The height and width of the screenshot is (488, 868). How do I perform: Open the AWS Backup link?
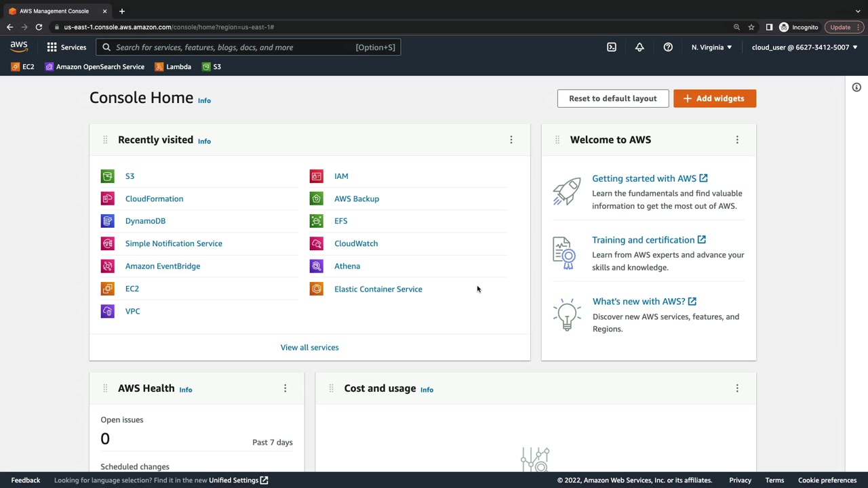pos(357,199)
